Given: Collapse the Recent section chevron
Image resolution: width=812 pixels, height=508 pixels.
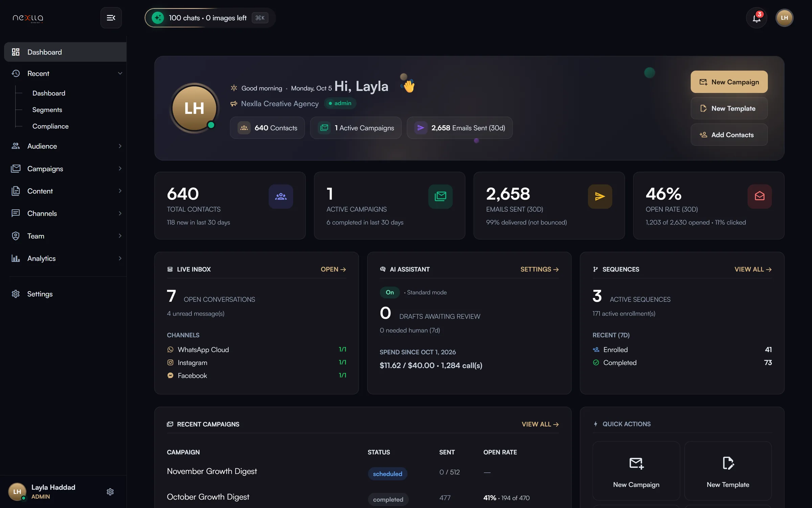Looking at the screenshot, I should pyautogui.click(x=120, y=73).
